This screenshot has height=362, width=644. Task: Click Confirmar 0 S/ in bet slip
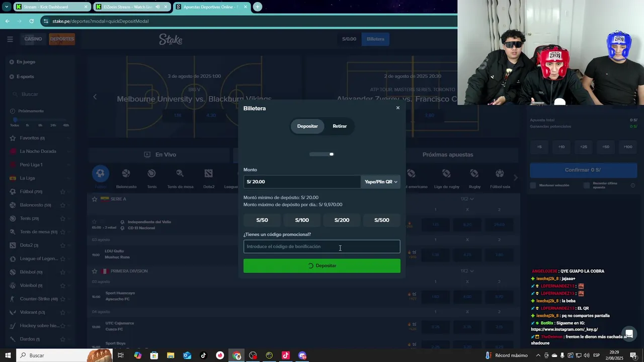(x=583, y=170)
